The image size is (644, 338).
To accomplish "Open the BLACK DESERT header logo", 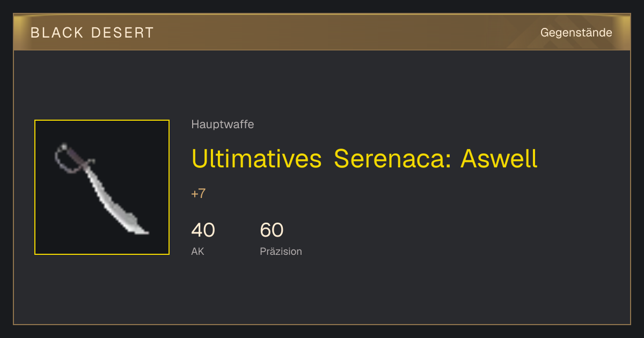I will (92, 33).
